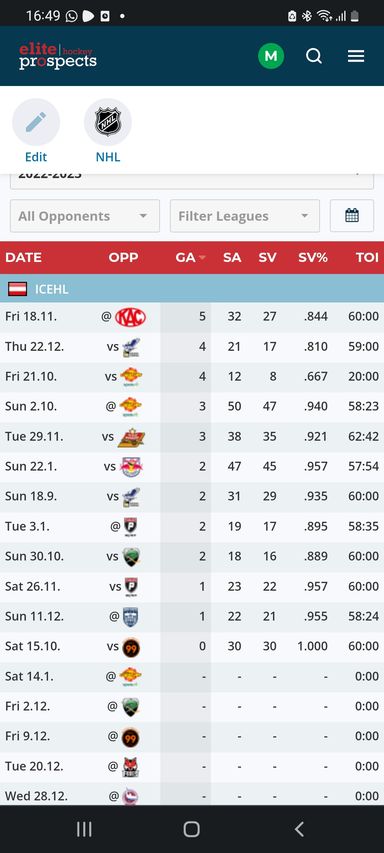The image size is (384, 853).
Task: Open the calendar date filter
Action: (352, 216)
